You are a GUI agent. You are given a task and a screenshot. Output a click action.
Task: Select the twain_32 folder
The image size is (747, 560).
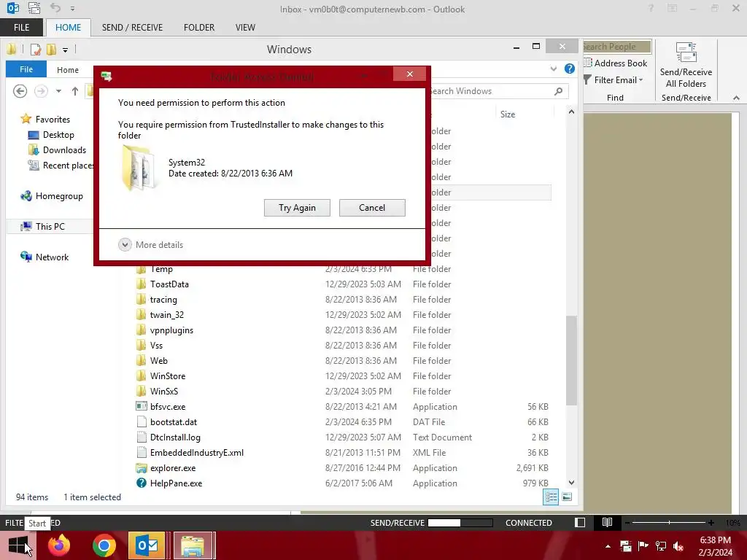pyautogui.click(x=167, y=315)
